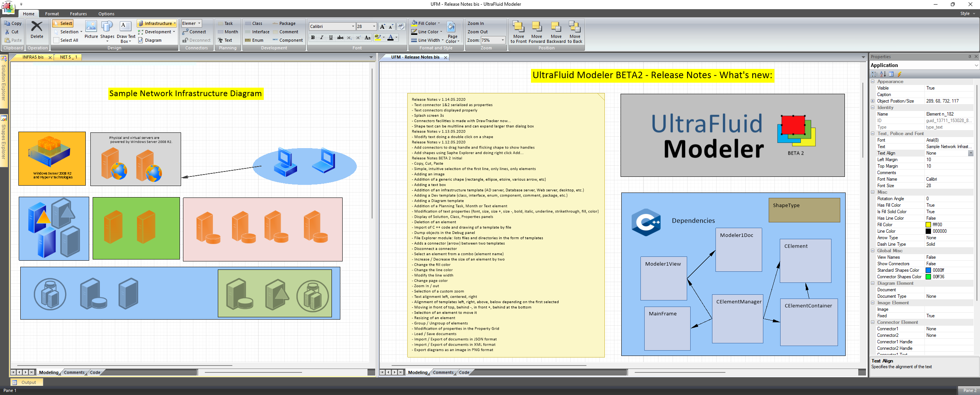980x395 pixels.
Task: Expand the Development templates dropdown
Action: 173,32
